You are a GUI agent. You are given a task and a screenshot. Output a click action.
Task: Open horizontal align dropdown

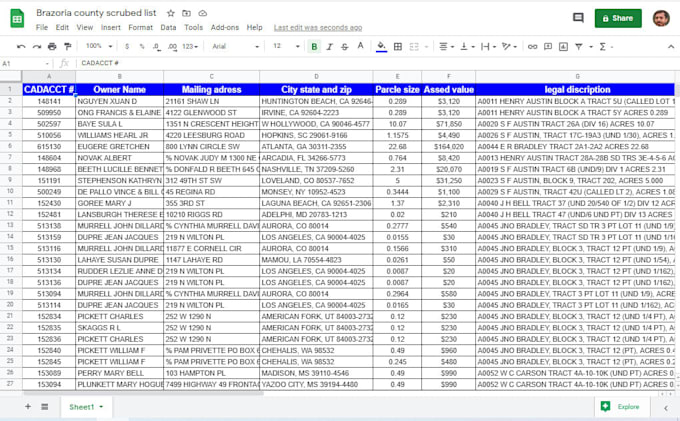[446, 46]
